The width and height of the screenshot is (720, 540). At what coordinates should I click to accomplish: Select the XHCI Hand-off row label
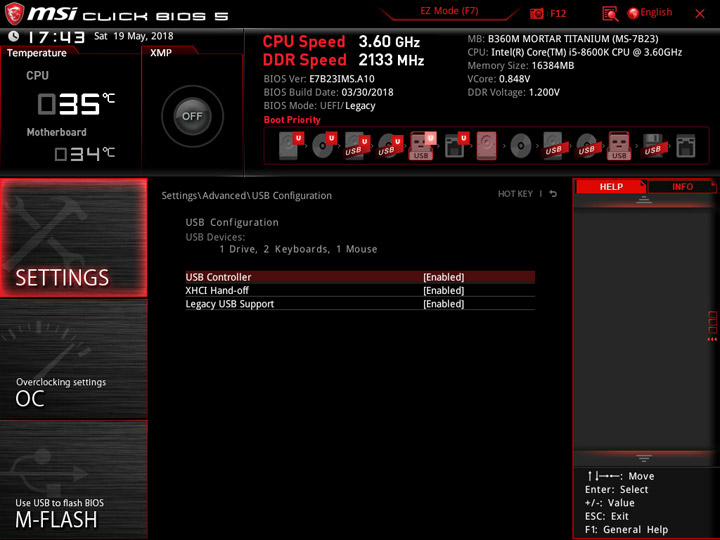coord(217,290)
